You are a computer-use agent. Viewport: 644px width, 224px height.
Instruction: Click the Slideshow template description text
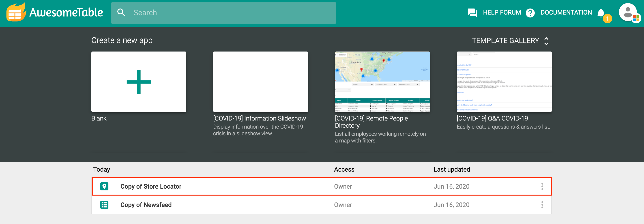click(x=258, y=130)
